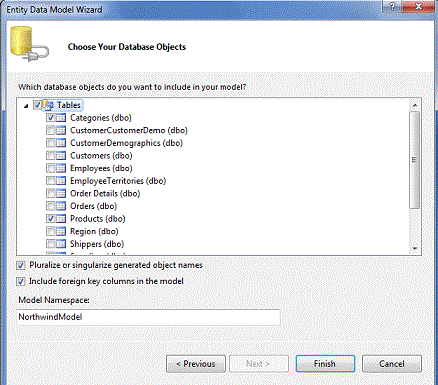Image resolution: width=438 pixels, height=385 pixels.
Task: Check the Employees (dbo) checkbox
Action: coord(51,168)
